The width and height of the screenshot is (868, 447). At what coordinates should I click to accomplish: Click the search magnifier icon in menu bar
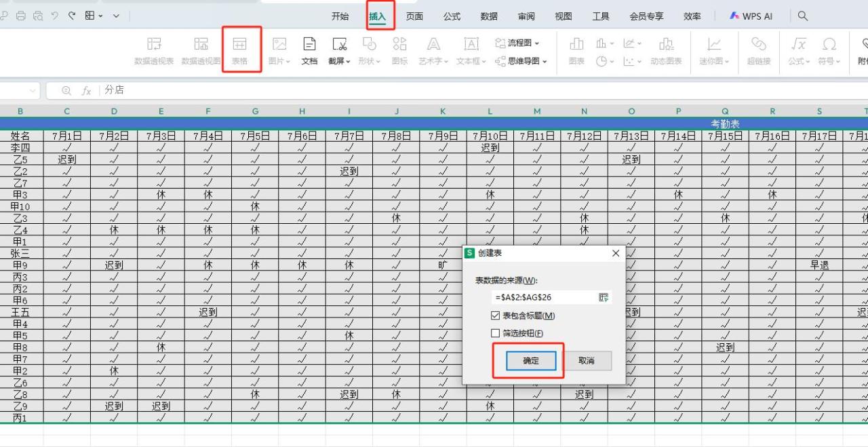pyautogui.click(x=802, y=16)
